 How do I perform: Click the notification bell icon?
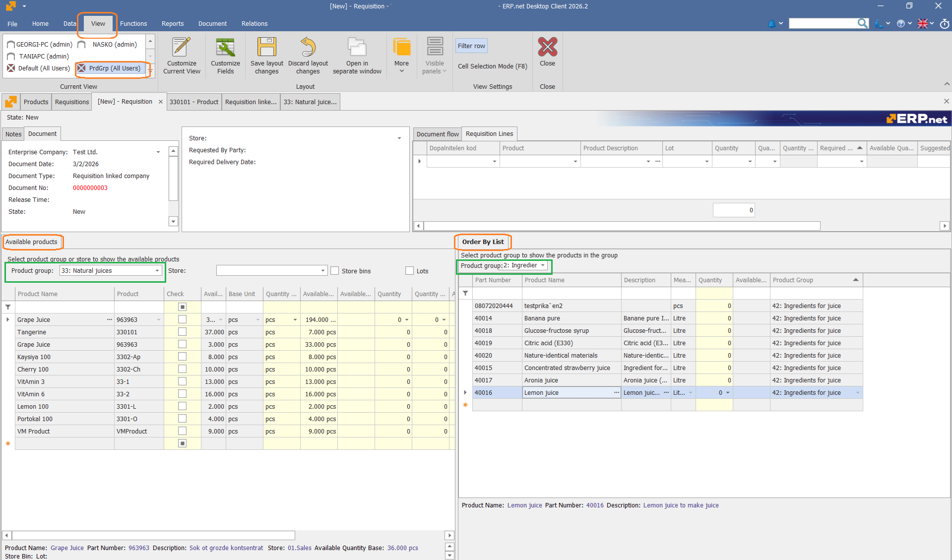tap(771, 24)
